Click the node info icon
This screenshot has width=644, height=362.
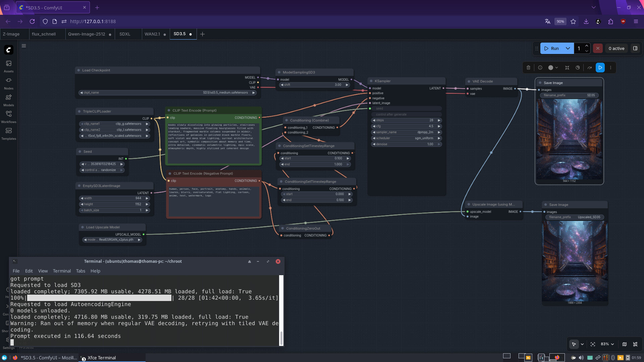pyautogui.click(x=540, y=68)
